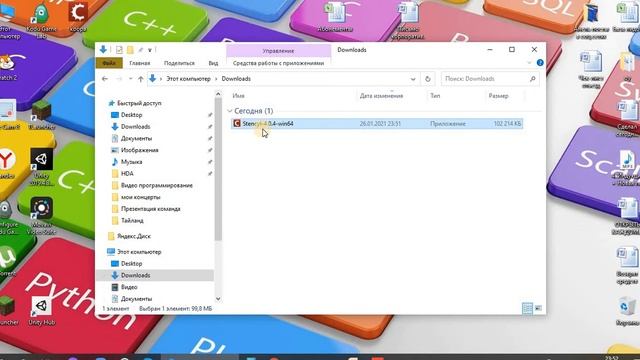This screenshot has width=640, height=360.
Task: Click the Управление contextual tab header
Action: click(278, 51)
